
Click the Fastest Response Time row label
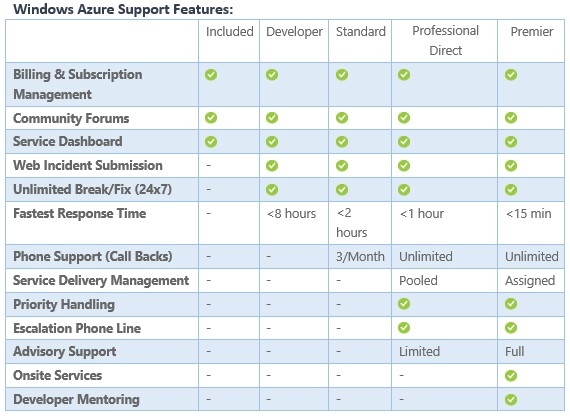[80, 213]
